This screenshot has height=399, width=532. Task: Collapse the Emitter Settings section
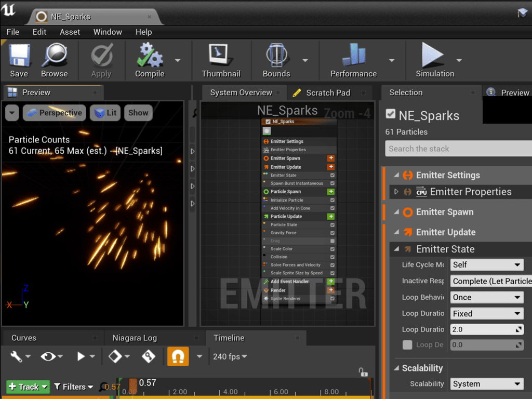point(396,175)
